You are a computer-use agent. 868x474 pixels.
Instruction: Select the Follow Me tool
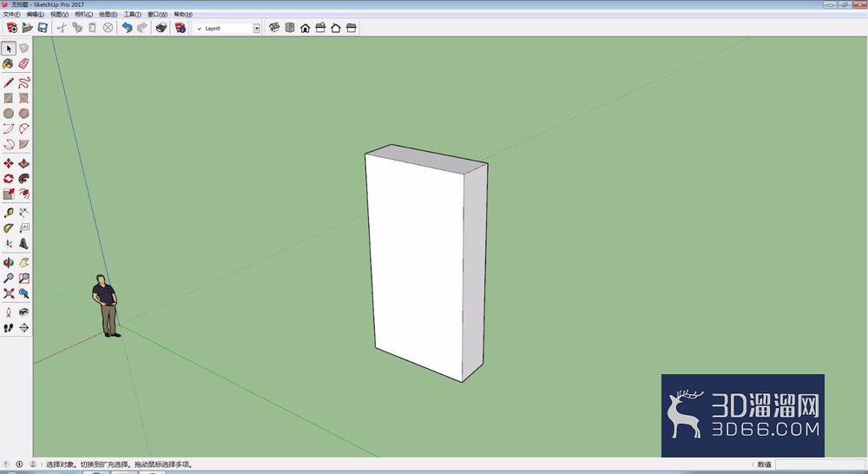pyautogui.click(x=23, y=179)
